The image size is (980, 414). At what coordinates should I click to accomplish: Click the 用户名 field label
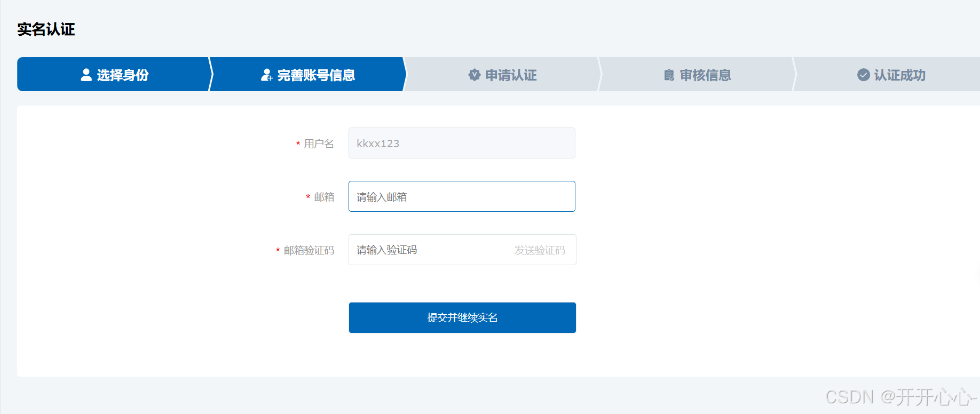pos(319,144)
